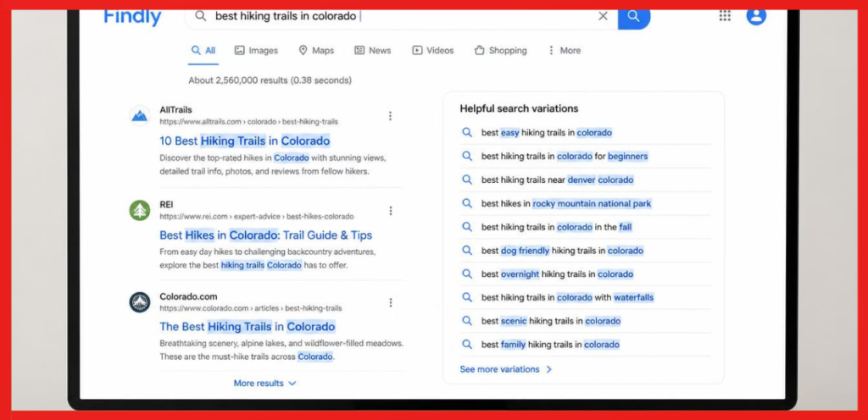The height and width of the screenshot is (420, 868).
Task: Click magnifier icon beside 'family' variation
Action: click(467, 345)
